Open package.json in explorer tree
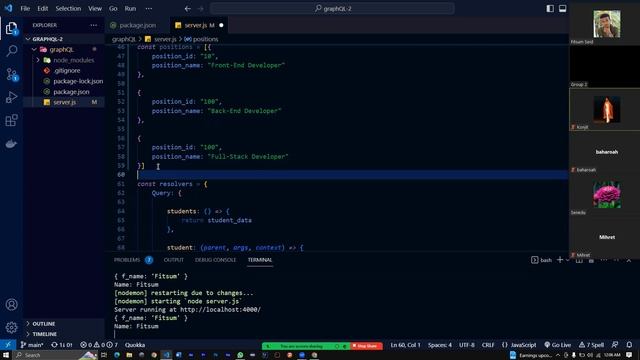 click(x=71, y=92)
